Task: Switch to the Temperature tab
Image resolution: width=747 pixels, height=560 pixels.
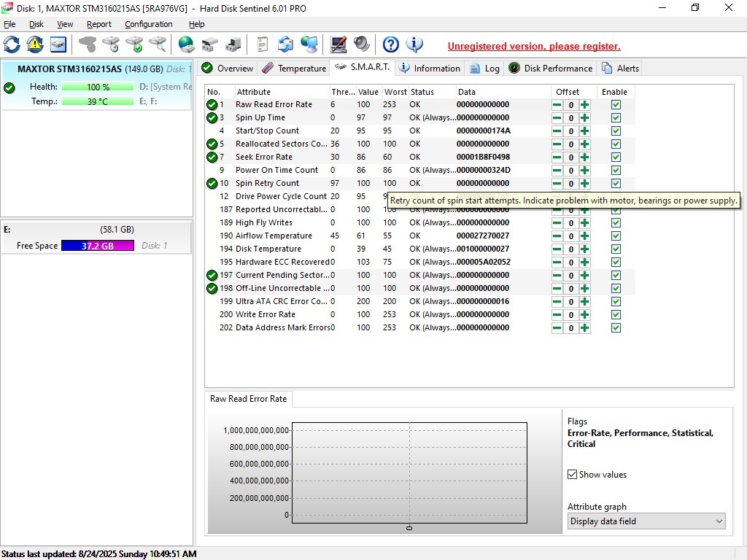Action: click(x=295, y=68)
